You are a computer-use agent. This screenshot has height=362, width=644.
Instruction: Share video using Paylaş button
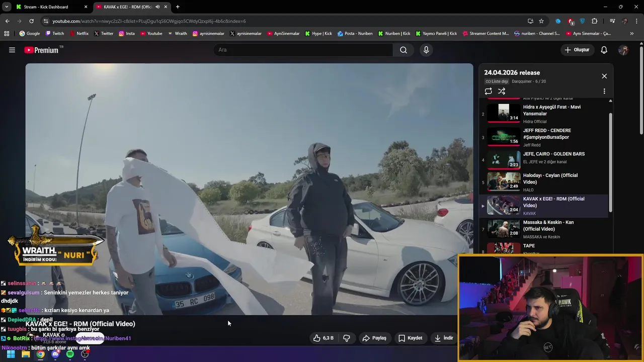(375, 338)
